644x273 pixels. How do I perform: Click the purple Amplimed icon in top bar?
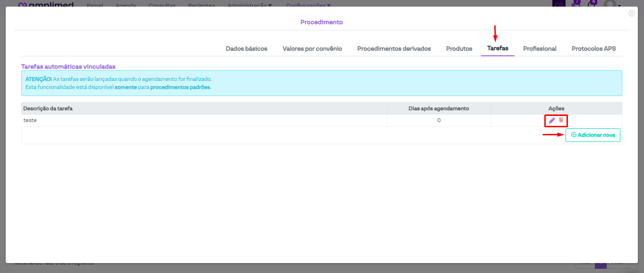[x=559, y=4]
